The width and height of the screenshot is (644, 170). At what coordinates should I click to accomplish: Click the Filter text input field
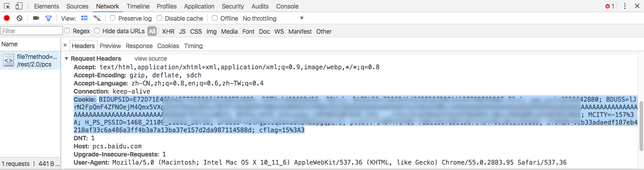(x=31, y=31)
